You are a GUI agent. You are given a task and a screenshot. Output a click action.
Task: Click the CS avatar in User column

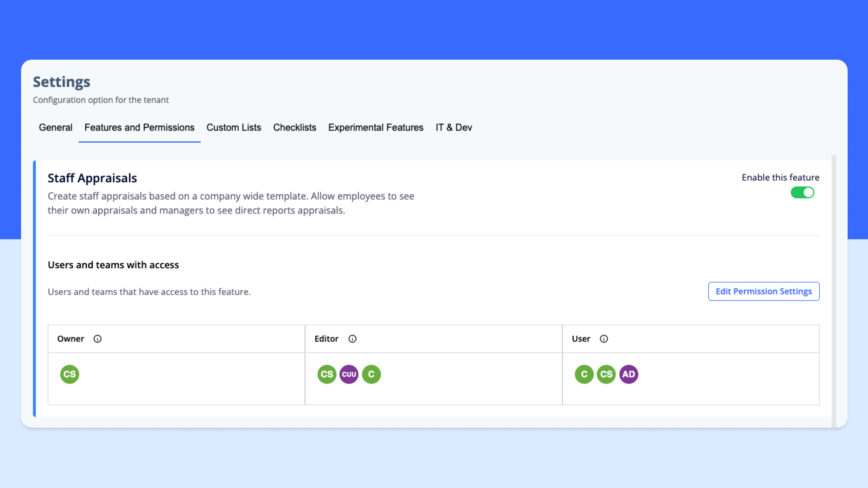[606, 374]
